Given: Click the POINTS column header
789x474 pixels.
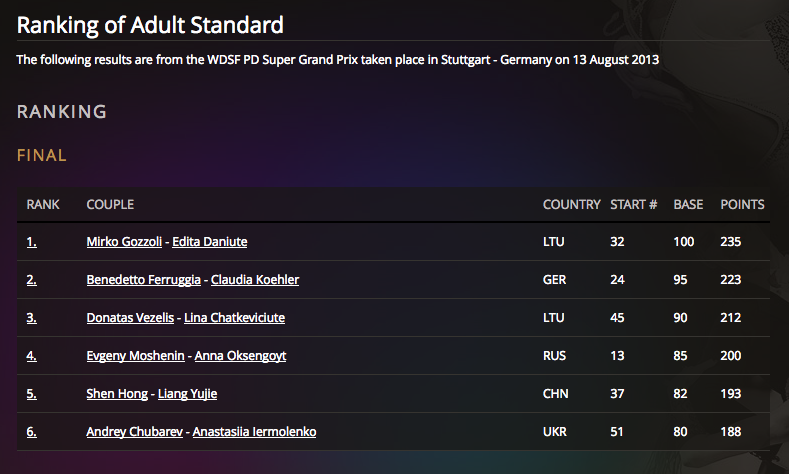Looking at the screenshot, I should (742, 205).
